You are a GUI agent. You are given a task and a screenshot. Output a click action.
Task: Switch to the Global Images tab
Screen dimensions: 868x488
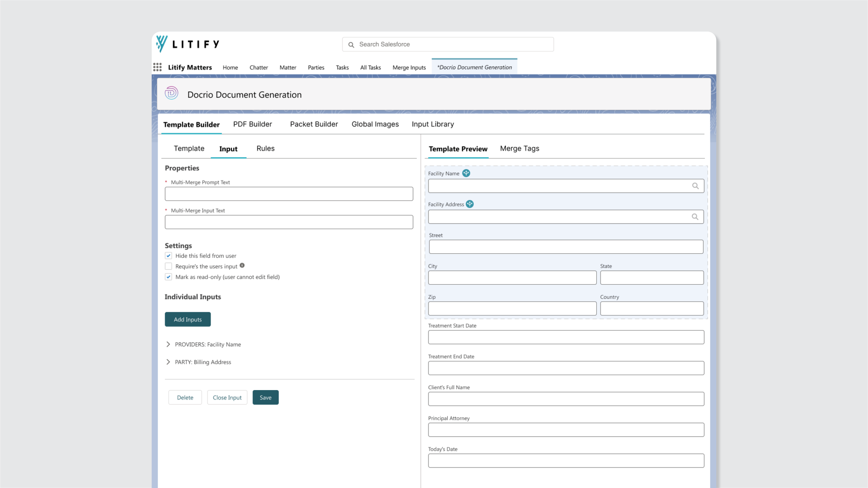pyautogui.click(x=375, y=124)
